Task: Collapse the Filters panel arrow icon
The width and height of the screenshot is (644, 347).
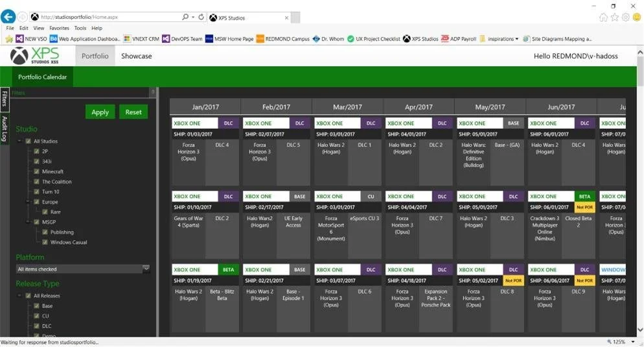Action: point(153,92)
